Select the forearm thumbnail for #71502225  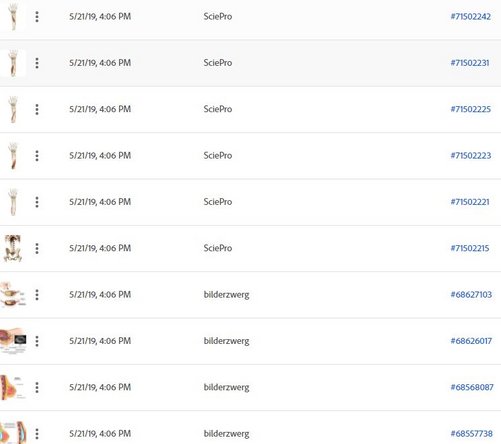[x=13, y=109]
